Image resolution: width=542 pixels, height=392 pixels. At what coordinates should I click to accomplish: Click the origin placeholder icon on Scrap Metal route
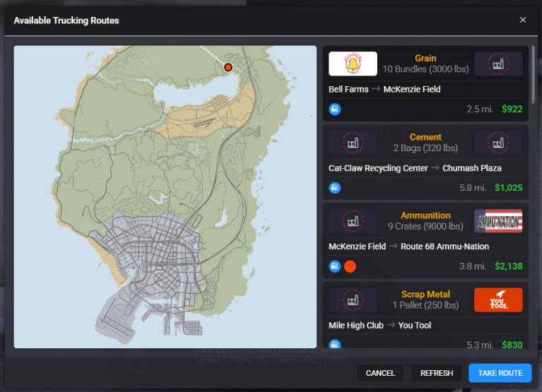[x=353, y=299]
